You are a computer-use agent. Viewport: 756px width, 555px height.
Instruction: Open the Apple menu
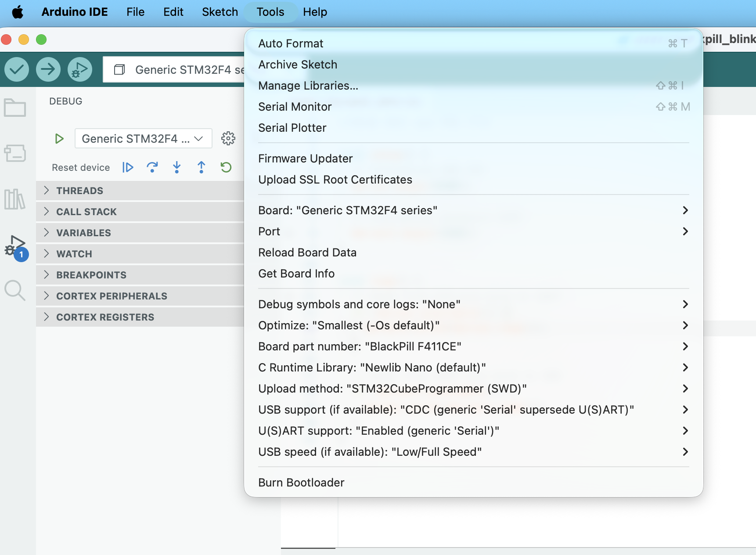18,12
